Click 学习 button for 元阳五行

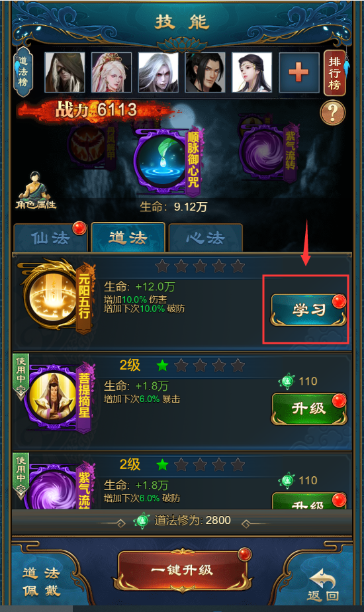pos(308,310)
